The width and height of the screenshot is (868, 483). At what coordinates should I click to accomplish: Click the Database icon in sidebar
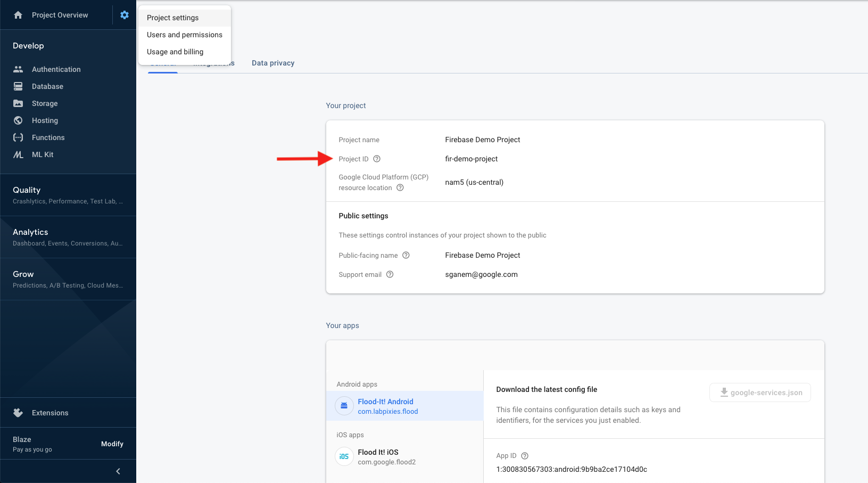(18, 86)
